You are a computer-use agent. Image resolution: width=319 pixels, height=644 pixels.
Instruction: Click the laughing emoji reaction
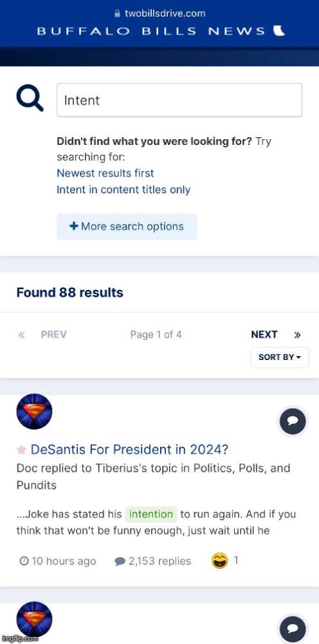click(x=220, y=561)
